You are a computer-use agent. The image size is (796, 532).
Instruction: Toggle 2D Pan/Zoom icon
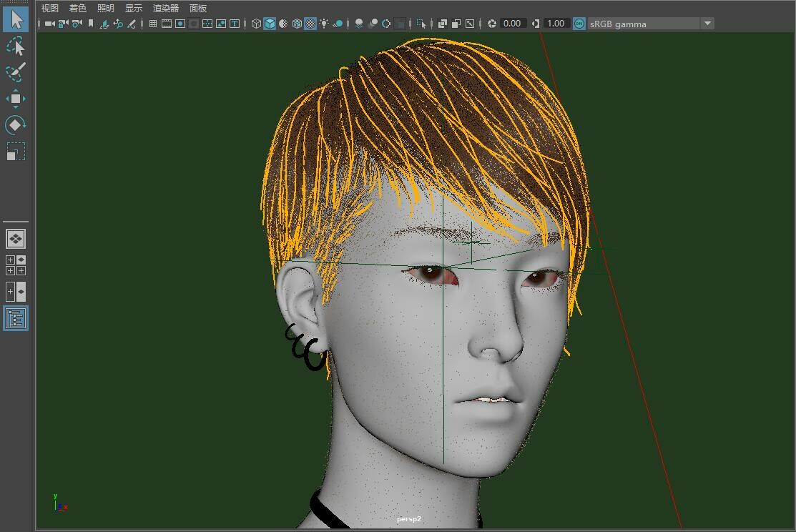pos(118,24)
